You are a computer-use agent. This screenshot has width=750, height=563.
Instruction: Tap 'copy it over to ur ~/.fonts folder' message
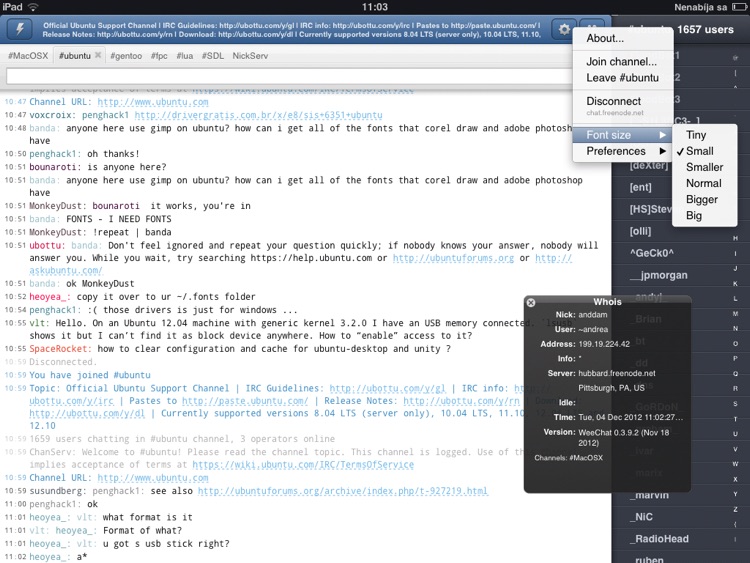coord(166,297)
